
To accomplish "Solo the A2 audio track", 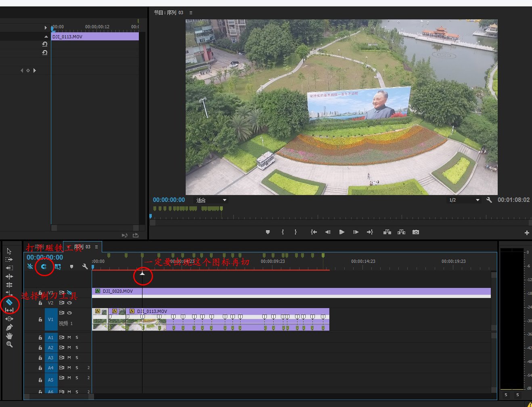I will tap(77, 348).
